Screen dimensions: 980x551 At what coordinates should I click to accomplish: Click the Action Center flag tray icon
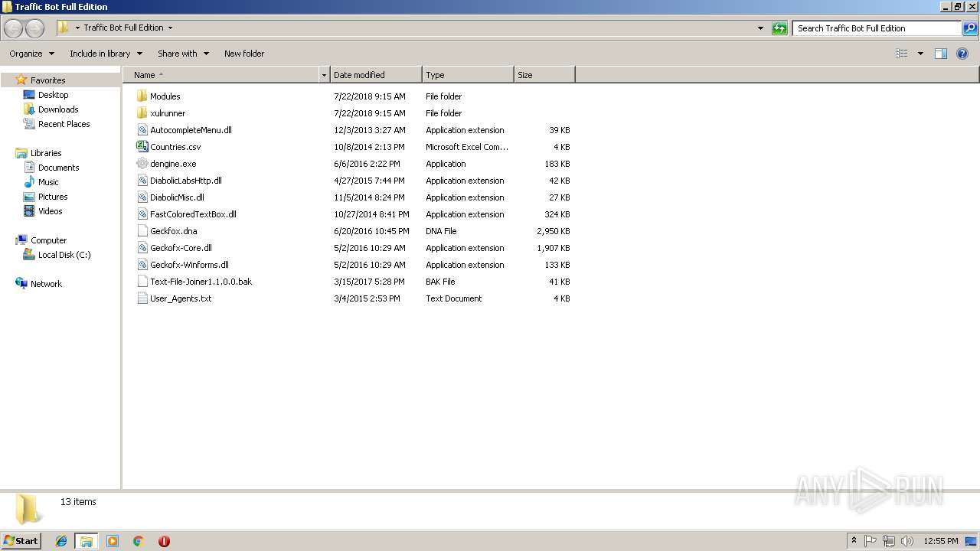pyautogui.click(x=871, y=541)
